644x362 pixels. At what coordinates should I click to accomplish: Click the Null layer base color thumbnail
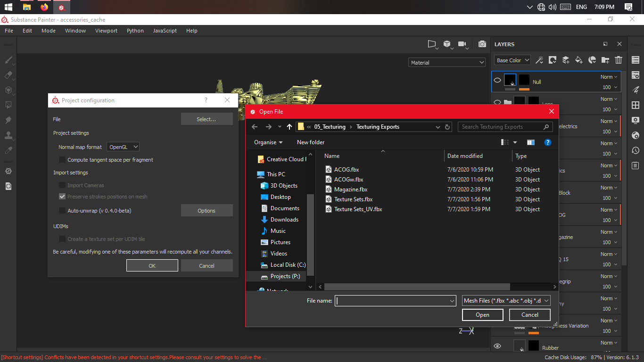click(x=510, y=80)
